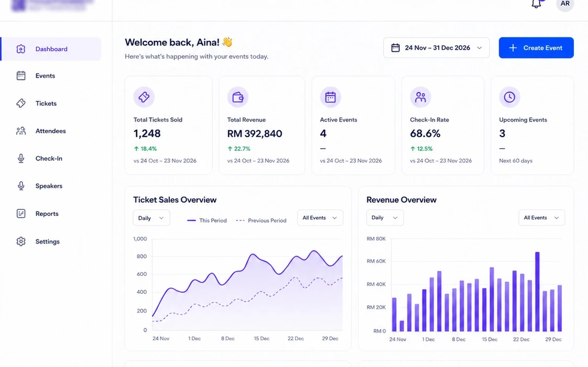Open the Attendees menu item
The image size is (588, 367).
[x=51, y=131]
